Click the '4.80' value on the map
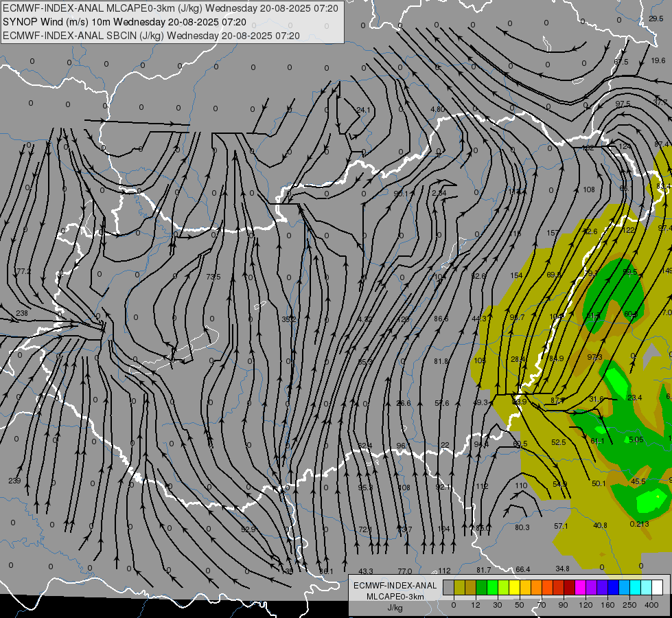The height and width of the screenshot is (618, 672). [437, 109]
